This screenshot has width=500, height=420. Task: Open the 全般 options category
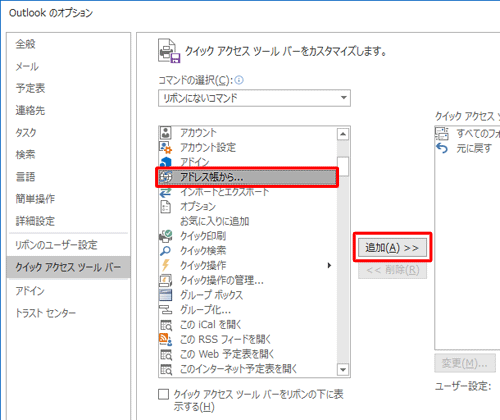pos(25,44)
